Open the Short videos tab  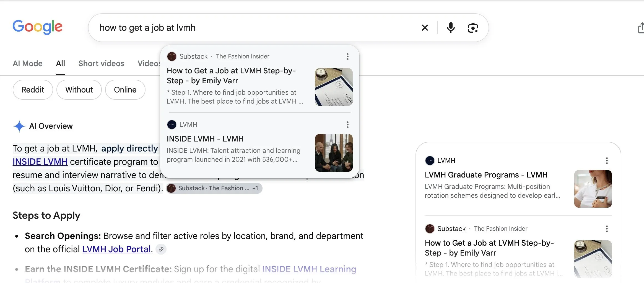(101, 64)
